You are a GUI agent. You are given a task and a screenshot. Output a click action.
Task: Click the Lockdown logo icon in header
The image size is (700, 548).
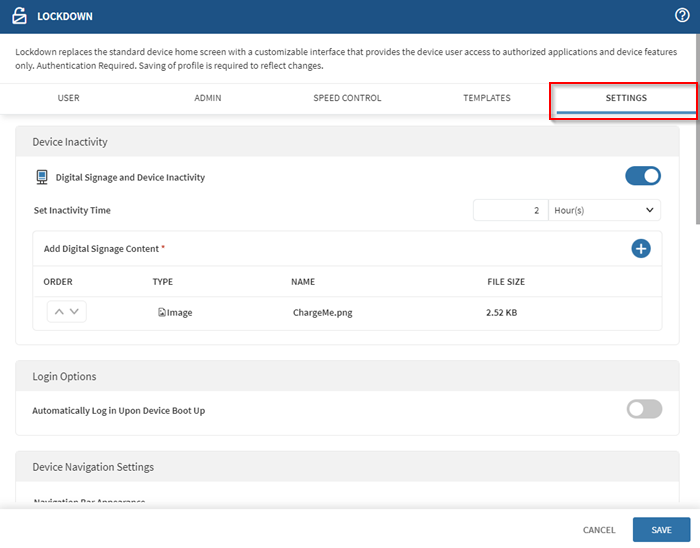(x=18, y=16)
